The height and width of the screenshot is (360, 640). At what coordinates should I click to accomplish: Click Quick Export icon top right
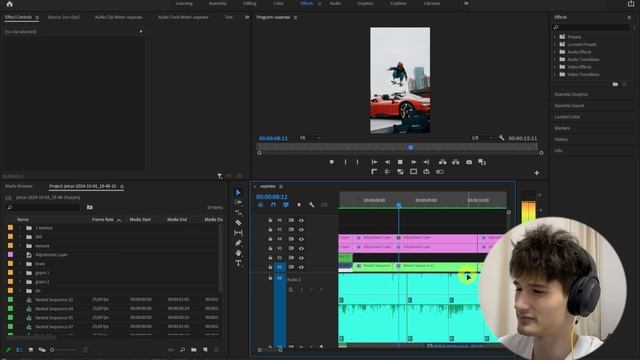point(631,4)
